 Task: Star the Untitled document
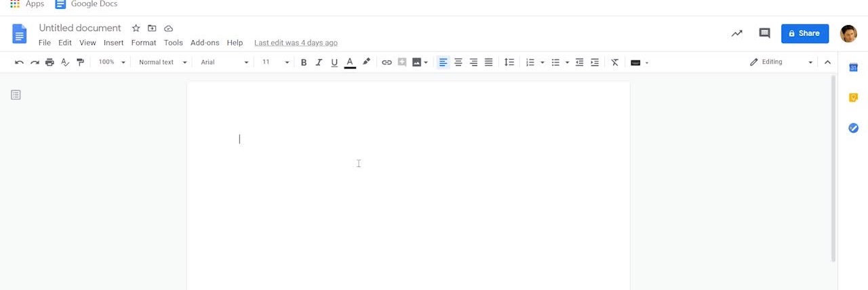(136, 29)
